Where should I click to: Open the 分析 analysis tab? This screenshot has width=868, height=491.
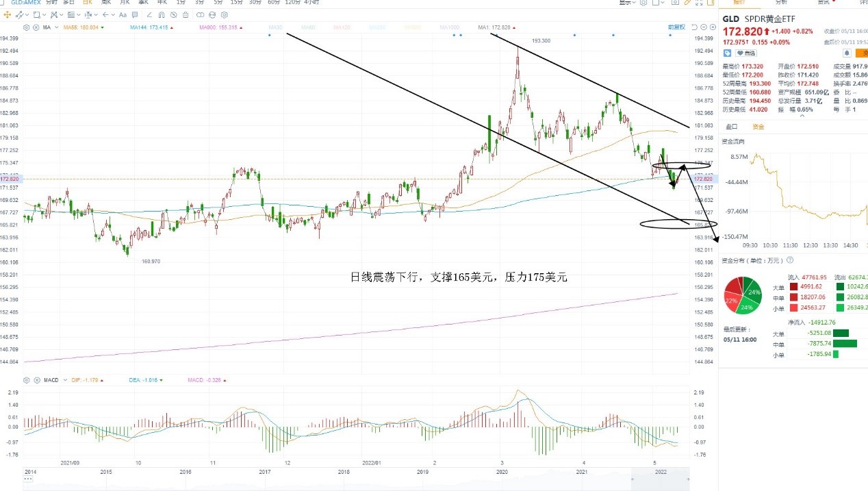click(x=780, y=2)
